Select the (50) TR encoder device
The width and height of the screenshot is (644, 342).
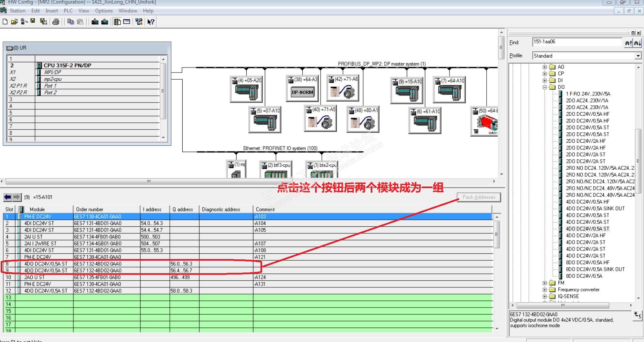click(484, 121)
